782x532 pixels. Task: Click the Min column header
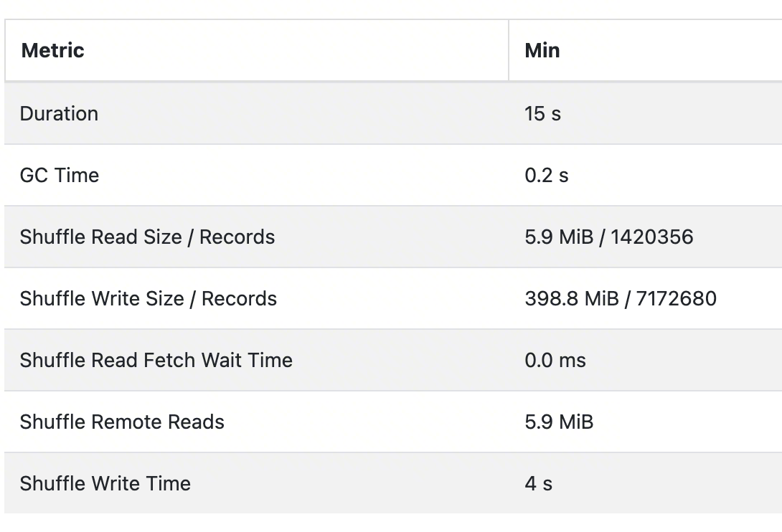pos(542,51)
